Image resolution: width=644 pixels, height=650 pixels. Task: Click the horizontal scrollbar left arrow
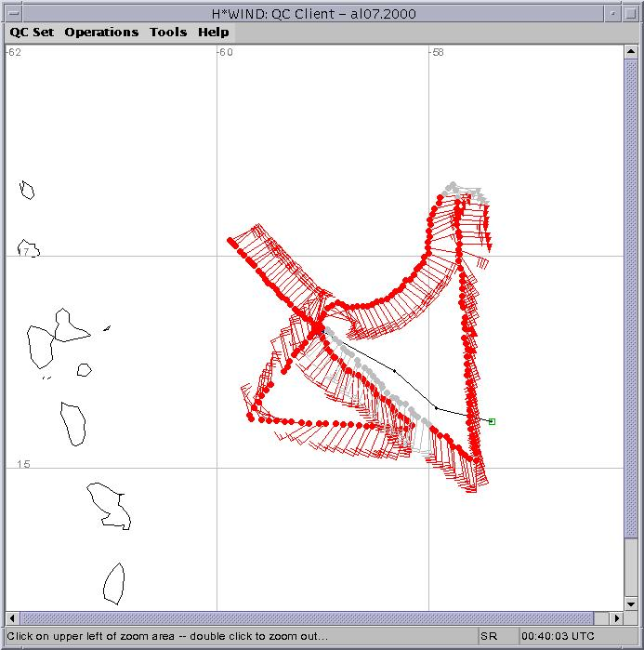(12, 618)
